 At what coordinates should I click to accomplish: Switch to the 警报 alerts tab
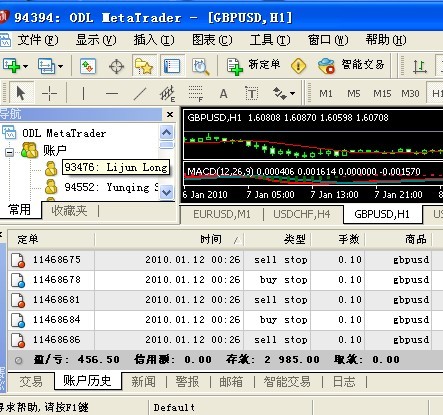[187, 382]
